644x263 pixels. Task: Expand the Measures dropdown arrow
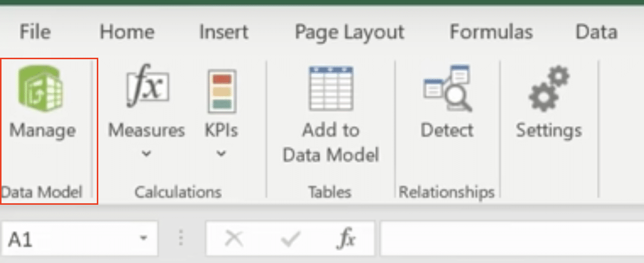146,154
